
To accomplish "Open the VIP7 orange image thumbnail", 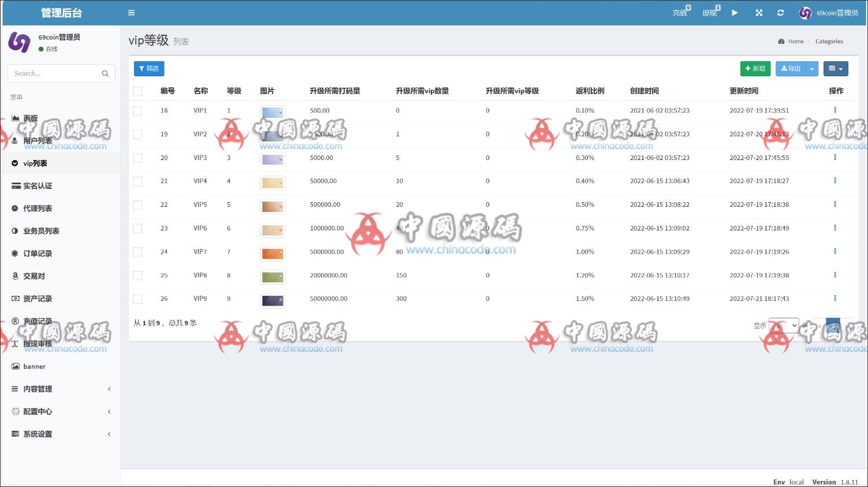I will click(x=272, y=254).
